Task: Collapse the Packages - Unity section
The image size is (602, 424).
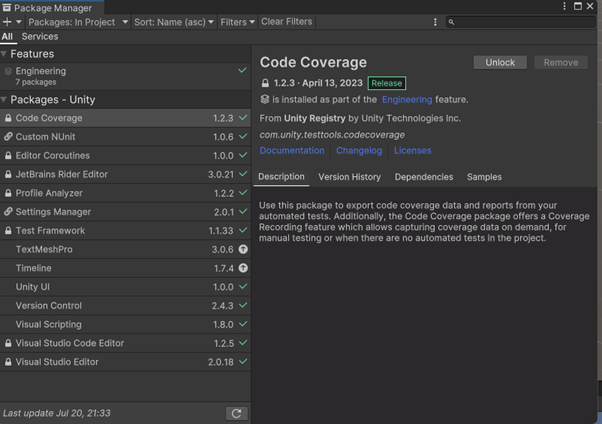Action: tap(5, 100)
